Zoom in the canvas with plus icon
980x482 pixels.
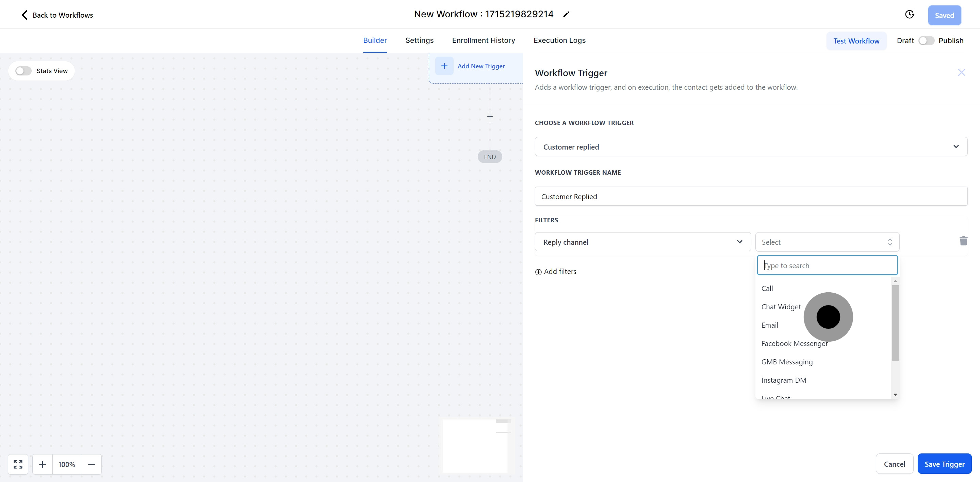click(43, 464)
